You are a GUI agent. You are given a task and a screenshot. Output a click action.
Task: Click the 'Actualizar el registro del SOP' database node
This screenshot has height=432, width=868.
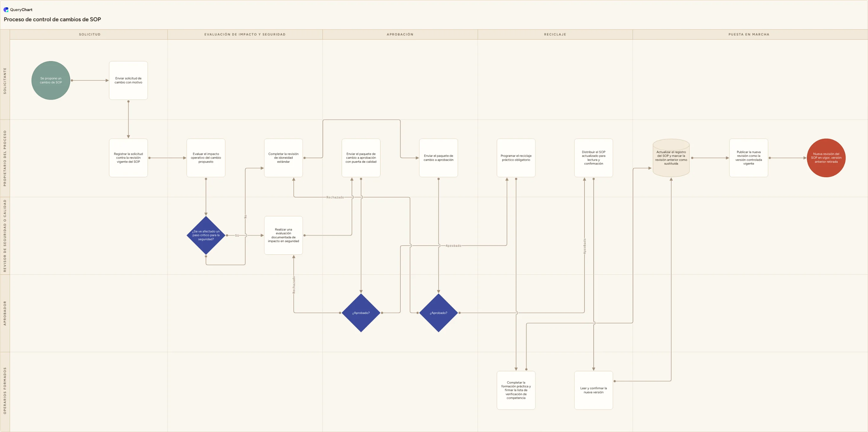[671, 158]
